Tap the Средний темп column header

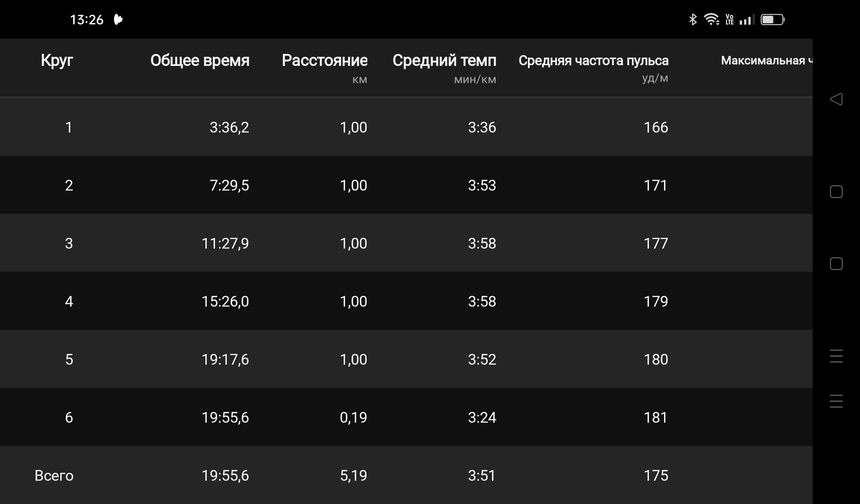(445, 61)
